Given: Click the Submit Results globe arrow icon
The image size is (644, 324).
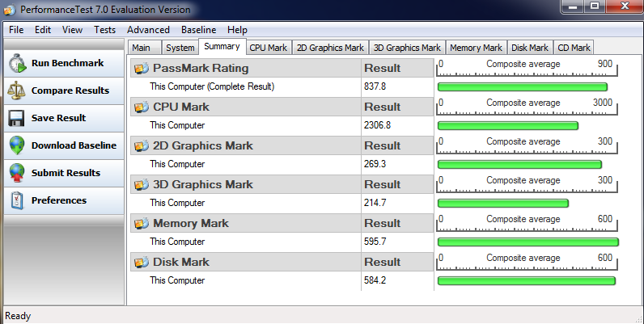Looking at the screenshot, I should tap(17, 173).
